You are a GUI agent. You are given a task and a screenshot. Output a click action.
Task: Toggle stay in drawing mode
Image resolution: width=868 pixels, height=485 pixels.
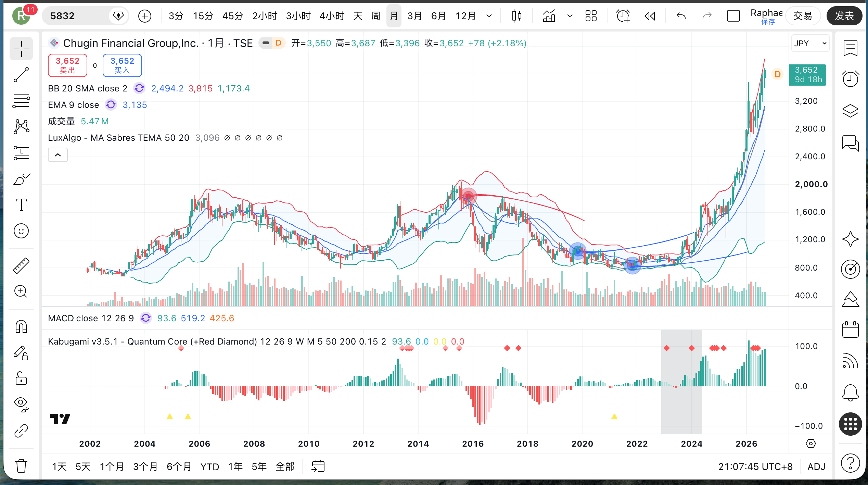[x=21, y=353]
